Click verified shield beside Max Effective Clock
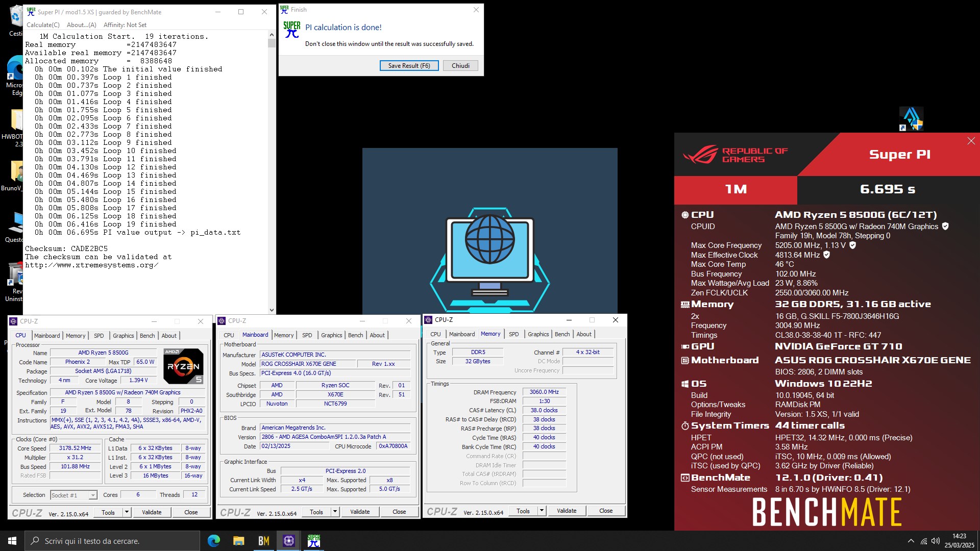 point(826,255)
